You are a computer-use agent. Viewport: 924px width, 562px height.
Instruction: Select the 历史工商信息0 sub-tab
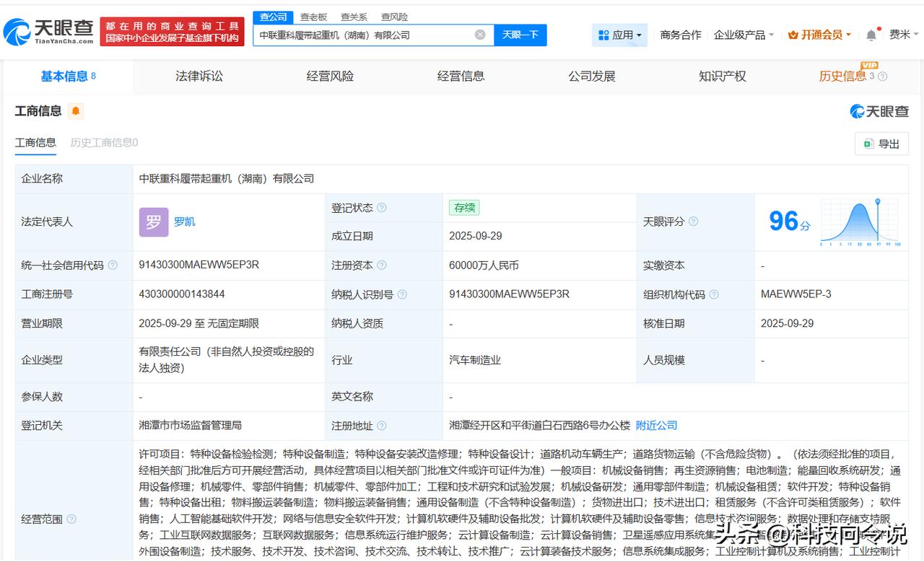tap(104, 143)
